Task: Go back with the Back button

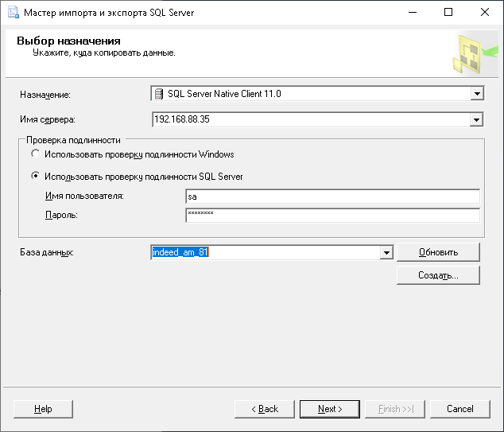Action: click(265, 409)
